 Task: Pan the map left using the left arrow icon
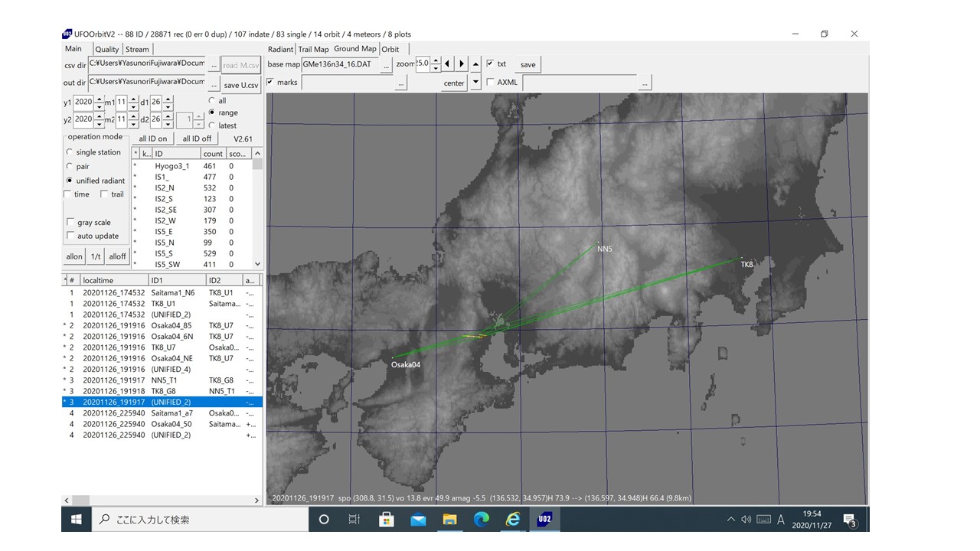point(447,64)
